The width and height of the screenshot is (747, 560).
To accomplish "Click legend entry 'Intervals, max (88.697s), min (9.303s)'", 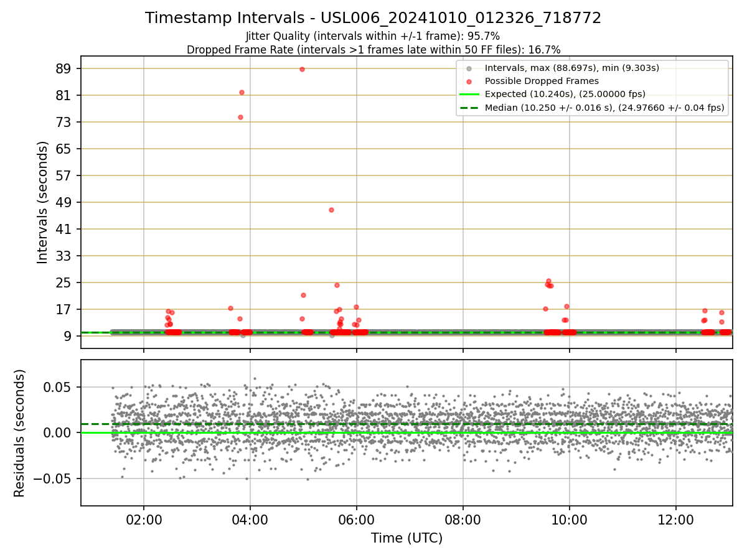I will tap(571, 68).
